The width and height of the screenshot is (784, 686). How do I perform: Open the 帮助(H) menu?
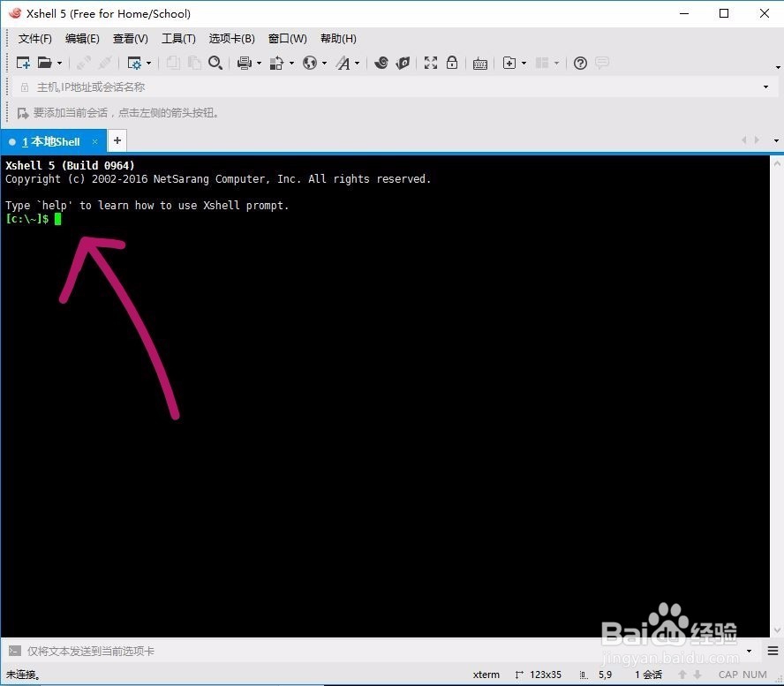338,39
